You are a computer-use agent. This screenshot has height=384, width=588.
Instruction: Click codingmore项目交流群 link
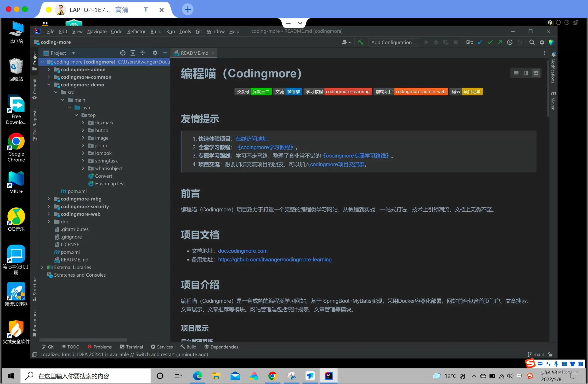click(x=337, y=164)
